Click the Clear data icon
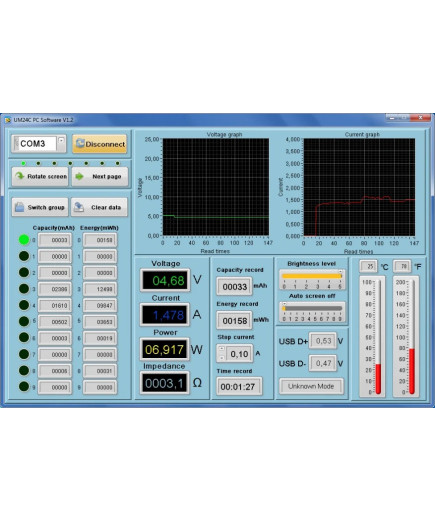Viewport: 435px width, 521px height. 79,207
